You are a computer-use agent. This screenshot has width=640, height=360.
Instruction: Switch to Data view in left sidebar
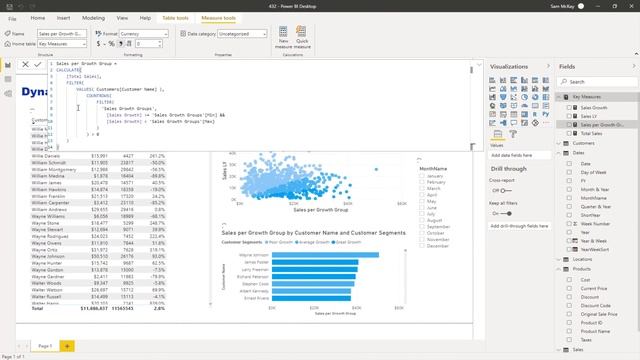pos(8,79)
